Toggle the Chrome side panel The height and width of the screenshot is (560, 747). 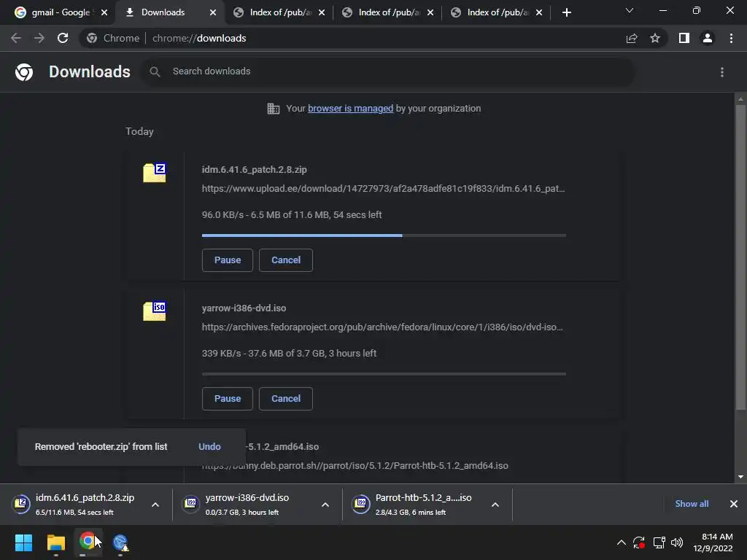coord(684,38)
